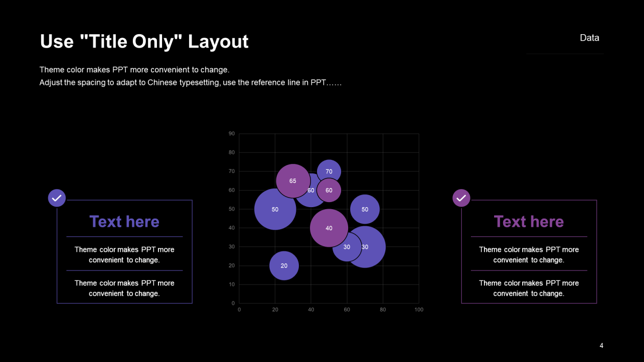The image size is (644, 362).
Task: Click the 'Data' section label
Action: click(589, 38)
